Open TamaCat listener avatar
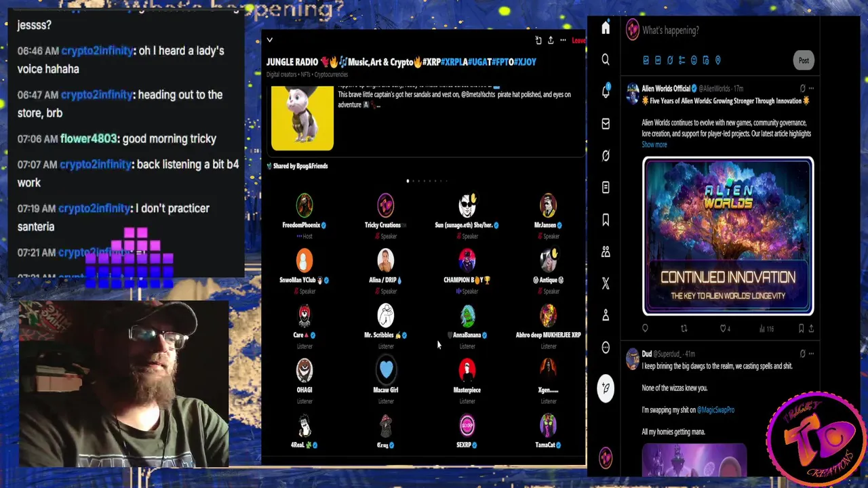Image resolution: width=868 pixels, height=488 pixels. [549, 426]
